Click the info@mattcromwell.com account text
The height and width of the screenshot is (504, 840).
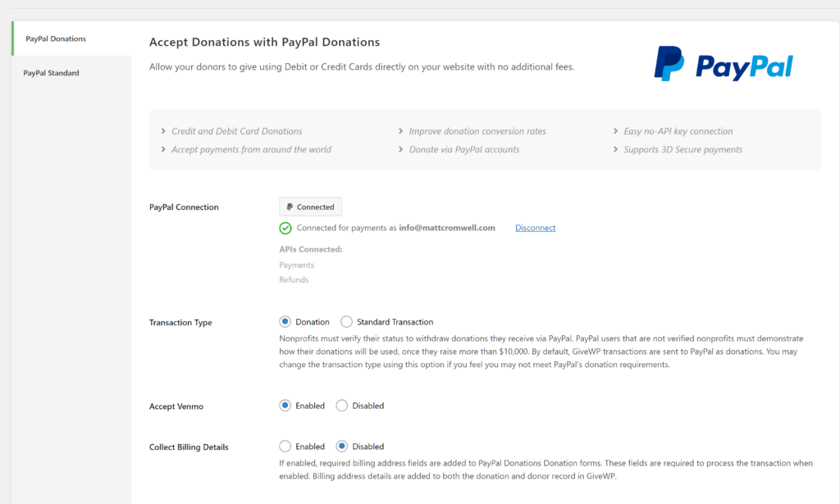point(447,228)
